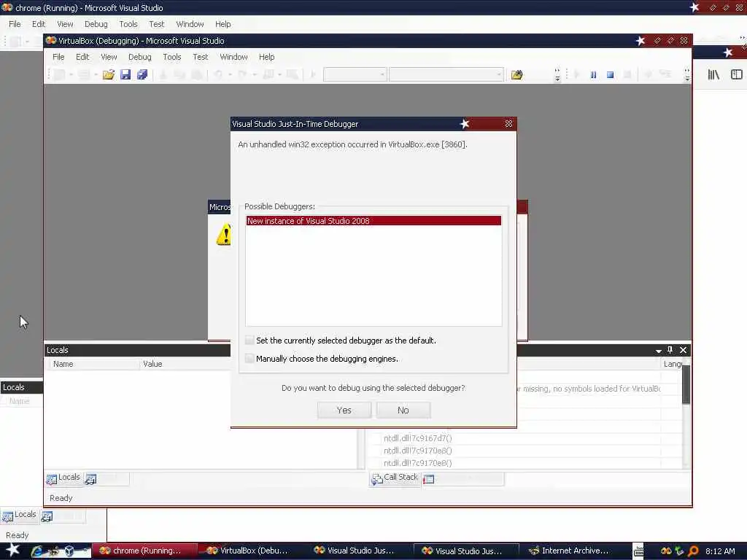The width and height of the screenshot is (747, 560).
Task: Click the close X on the Call Stack panel
Action: pos(683,350)
